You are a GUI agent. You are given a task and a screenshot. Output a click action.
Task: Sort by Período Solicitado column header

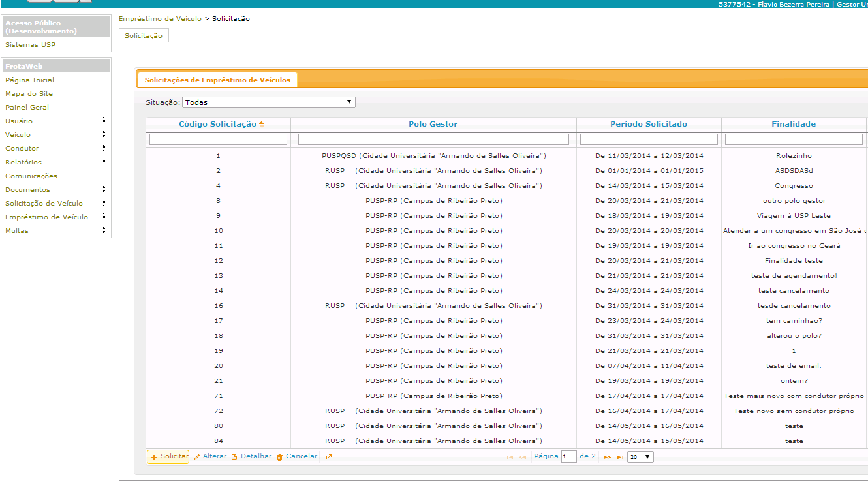pos(649,124)
